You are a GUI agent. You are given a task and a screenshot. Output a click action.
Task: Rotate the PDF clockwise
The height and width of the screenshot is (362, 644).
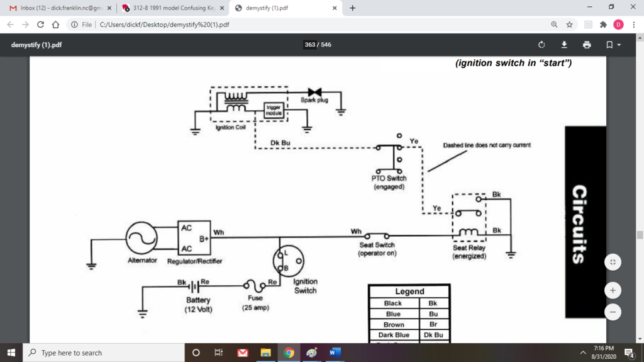541,45
